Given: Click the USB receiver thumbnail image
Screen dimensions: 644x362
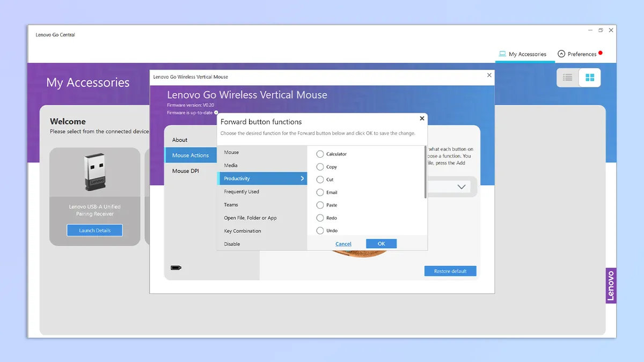Looking at the screenshot, I should (x=94, y=172).
